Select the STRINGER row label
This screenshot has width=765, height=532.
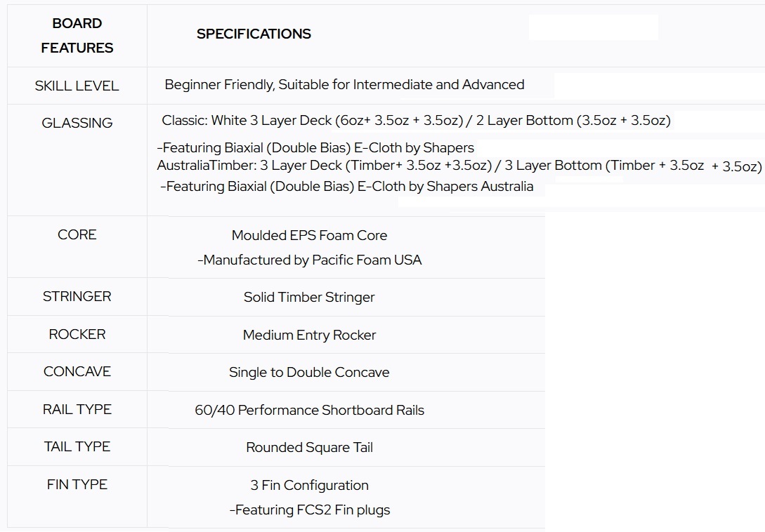(77, 296)
